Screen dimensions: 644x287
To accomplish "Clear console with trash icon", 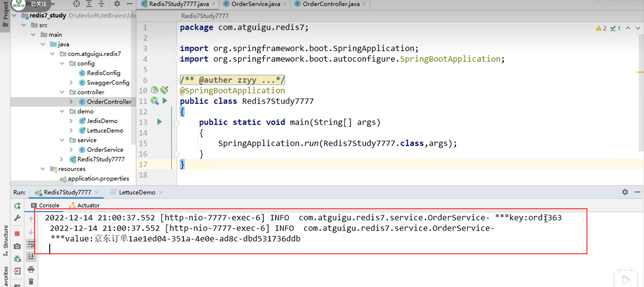I will click(x=31, y=281).
